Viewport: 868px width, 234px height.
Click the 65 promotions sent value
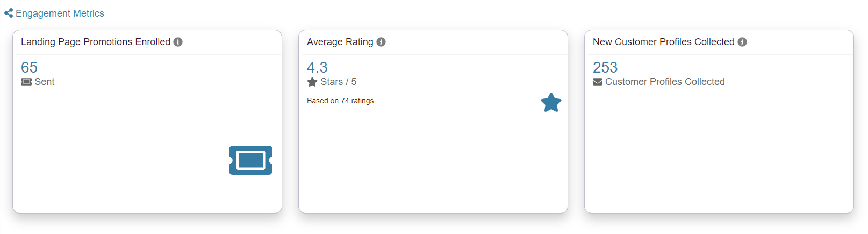tap(29, 67)
